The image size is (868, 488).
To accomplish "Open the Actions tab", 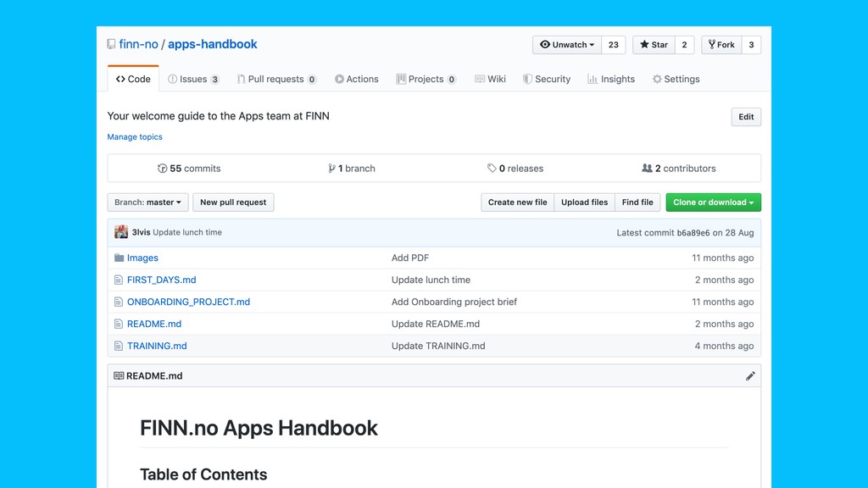I will point(357,79).
